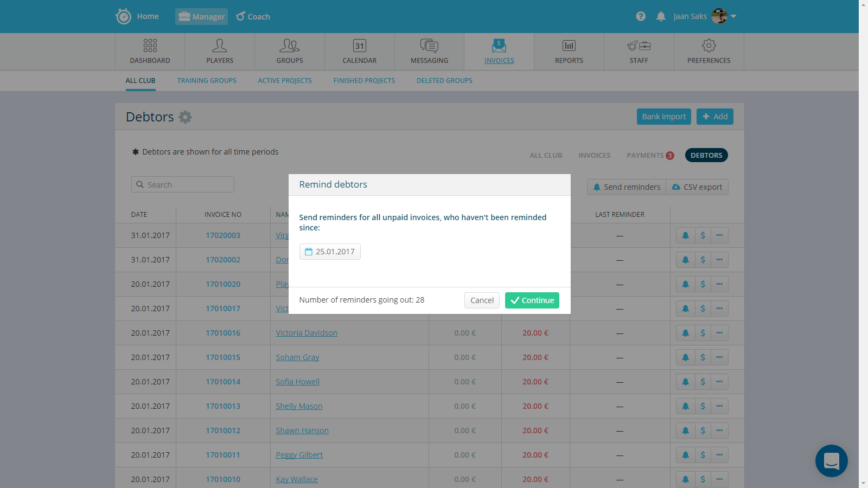Open more options for invoice 17010014
Screen dimensions: 868x488
pyautogui.click(x=719, y=382)
